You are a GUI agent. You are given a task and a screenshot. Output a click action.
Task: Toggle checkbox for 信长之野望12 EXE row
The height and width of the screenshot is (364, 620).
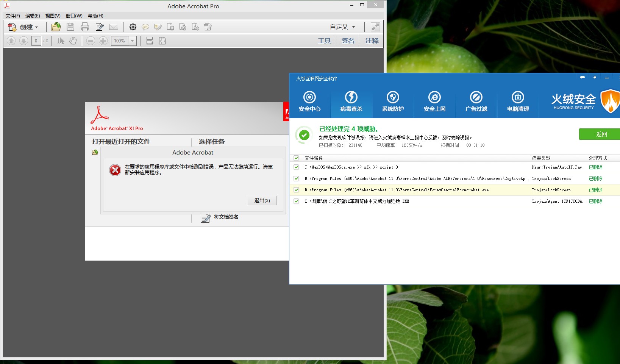296,201
